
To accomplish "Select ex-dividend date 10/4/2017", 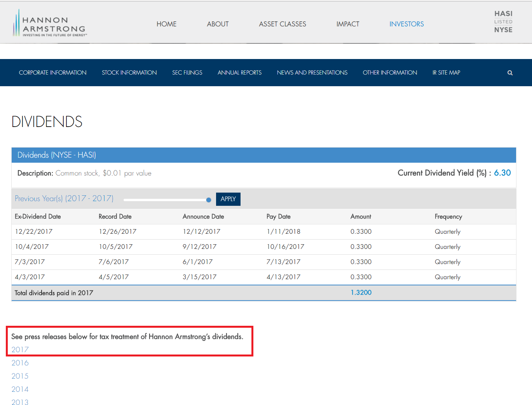I will pyautogui.click(x=31, y=247).
